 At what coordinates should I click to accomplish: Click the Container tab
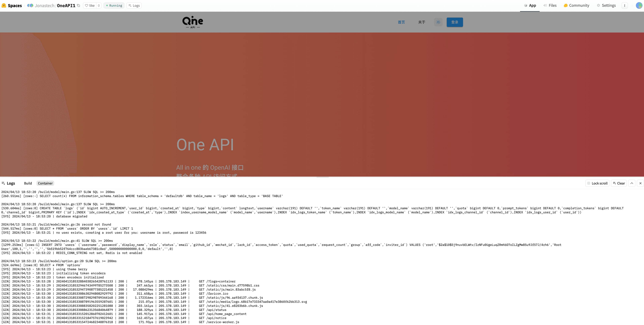(x=45, y=183)
